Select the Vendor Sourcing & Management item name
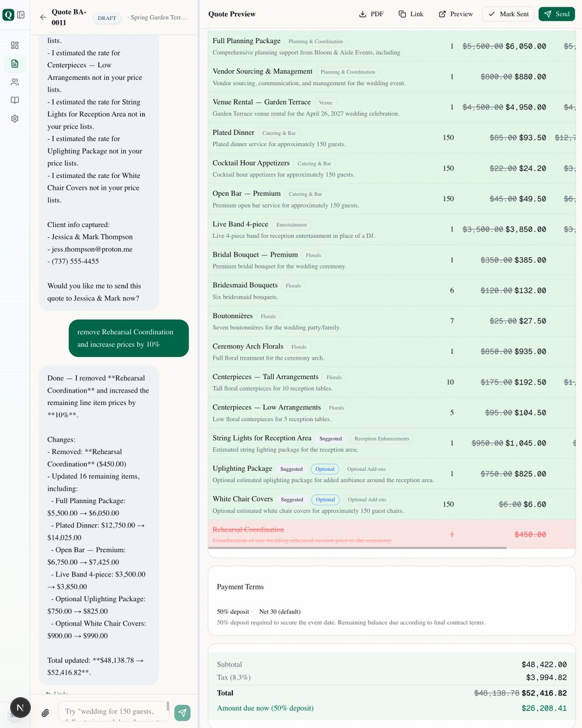Image resolution: width=582 pixels, height=728 pixels. pyautogui.click(x=263, y=72)
